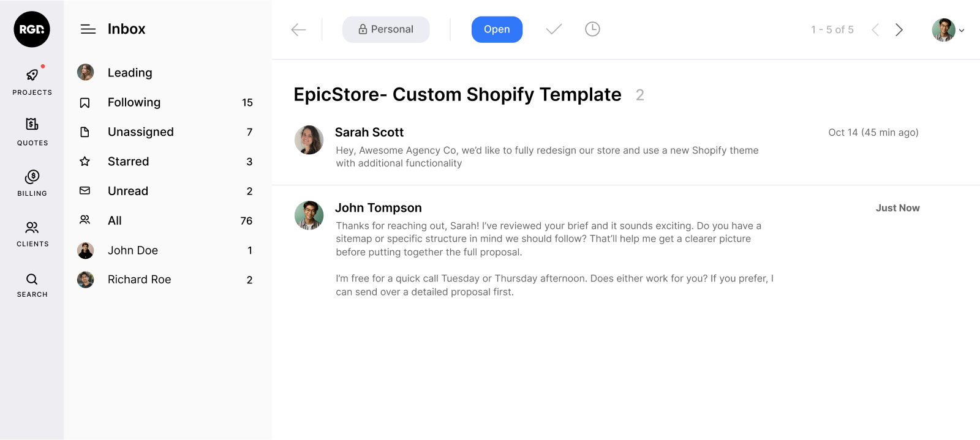Image resolution: width=980 pixels, height=440 pixels.
Task: Click John Tompson's profile picture
Action: click(x=309, y=215)
